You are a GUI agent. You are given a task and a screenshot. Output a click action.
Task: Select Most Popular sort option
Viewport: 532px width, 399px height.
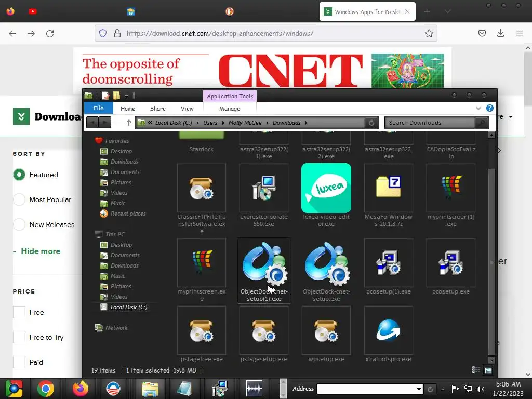point(19,199)
